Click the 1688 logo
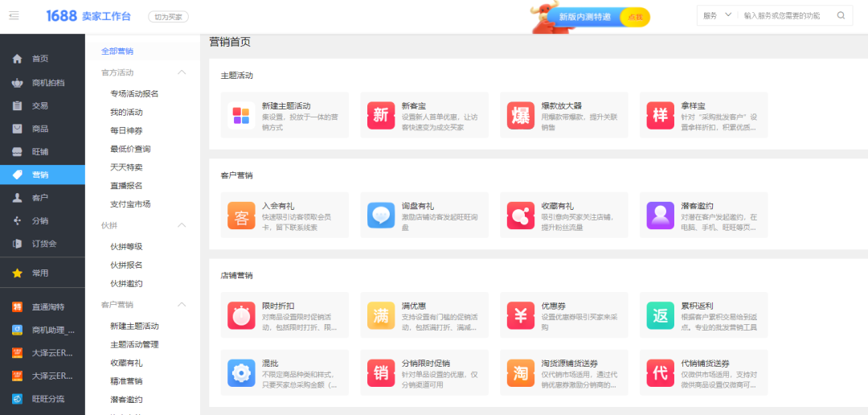The width and height of the screenshot is (868, 415). [x=61, y=16]
